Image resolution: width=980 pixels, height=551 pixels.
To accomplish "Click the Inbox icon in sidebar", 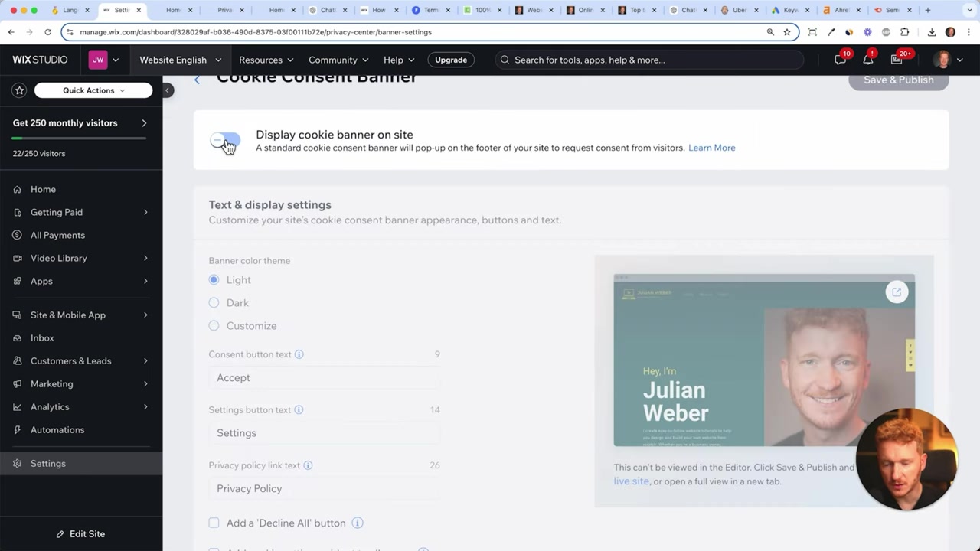I will coord(17,338).
